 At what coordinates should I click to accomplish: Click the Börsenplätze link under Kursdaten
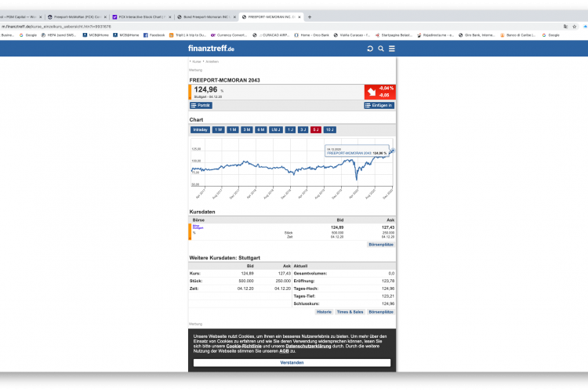click(x=380, y=245)
